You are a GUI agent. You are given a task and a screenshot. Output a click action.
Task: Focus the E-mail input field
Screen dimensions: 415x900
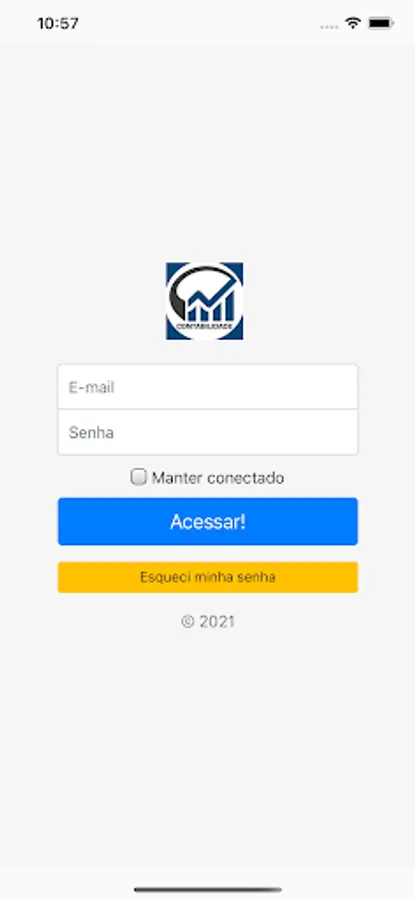click(x=208, y=386)
